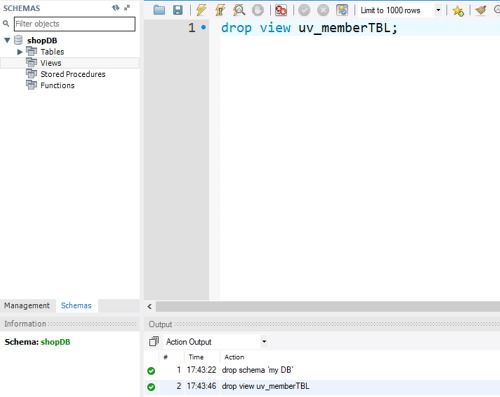This screenshot has height=397, width=500.
Task: Click the green 'shopDB' schema label in Information
Action: pos(55,342)
